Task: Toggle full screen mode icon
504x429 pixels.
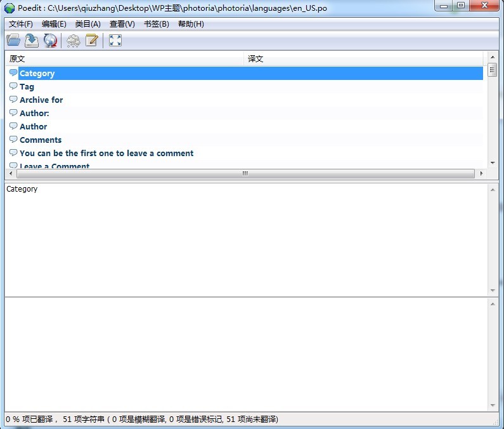Action: [115, 41]
